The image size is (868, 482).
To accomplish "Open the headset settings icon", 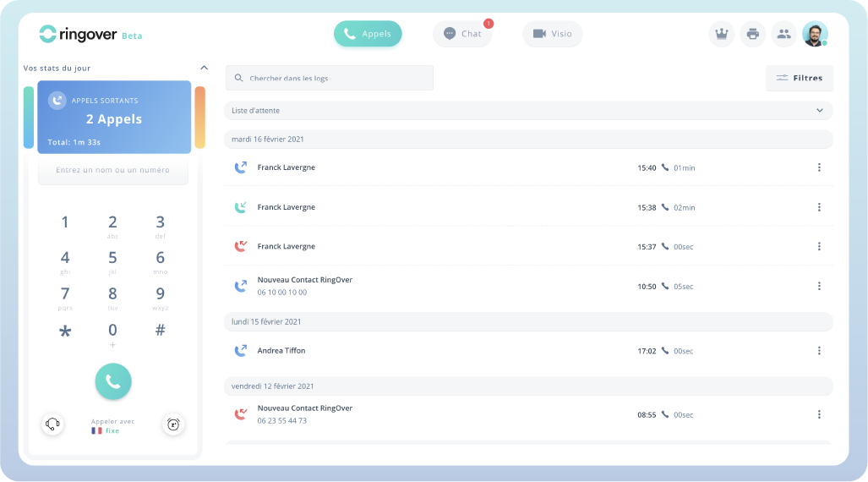I will pos(52,424).
